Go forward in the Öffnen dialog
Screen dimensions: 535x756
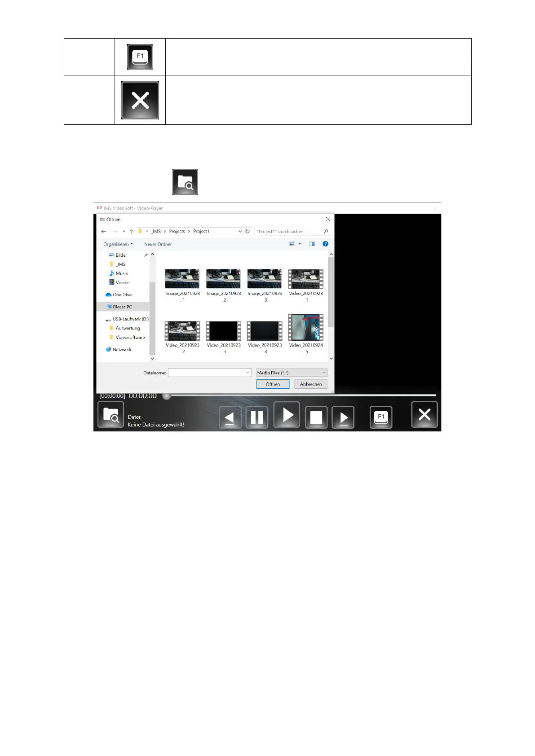(x=115, y=232)
